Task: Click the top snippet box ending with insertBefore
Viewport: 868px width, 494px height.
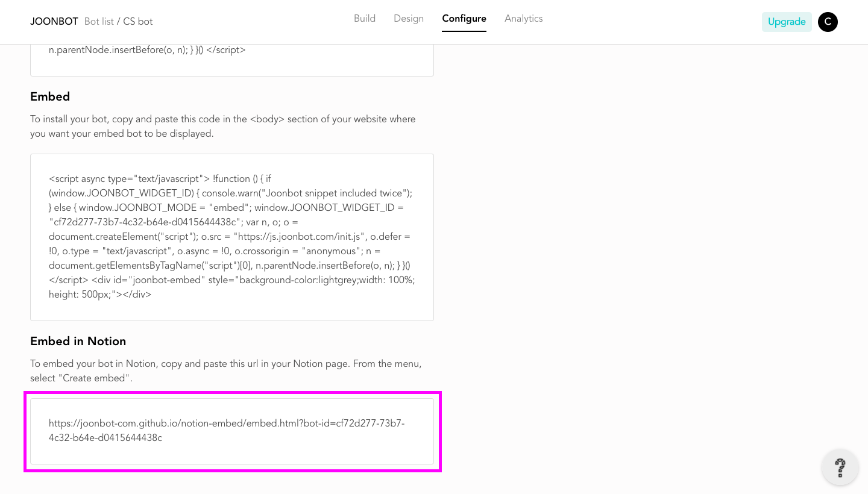Action: pyautogui.click(x=232, y=60)
